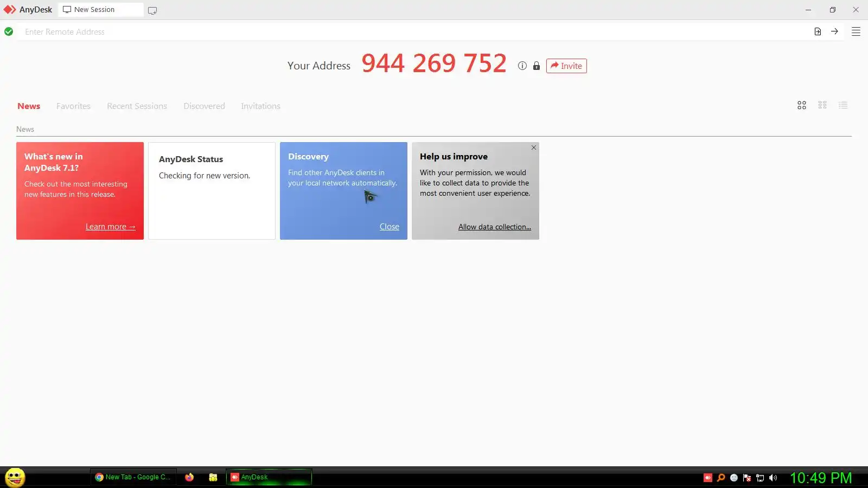The image size is (868, 488).
Task: Select the New Session tab
Action: 101,10
